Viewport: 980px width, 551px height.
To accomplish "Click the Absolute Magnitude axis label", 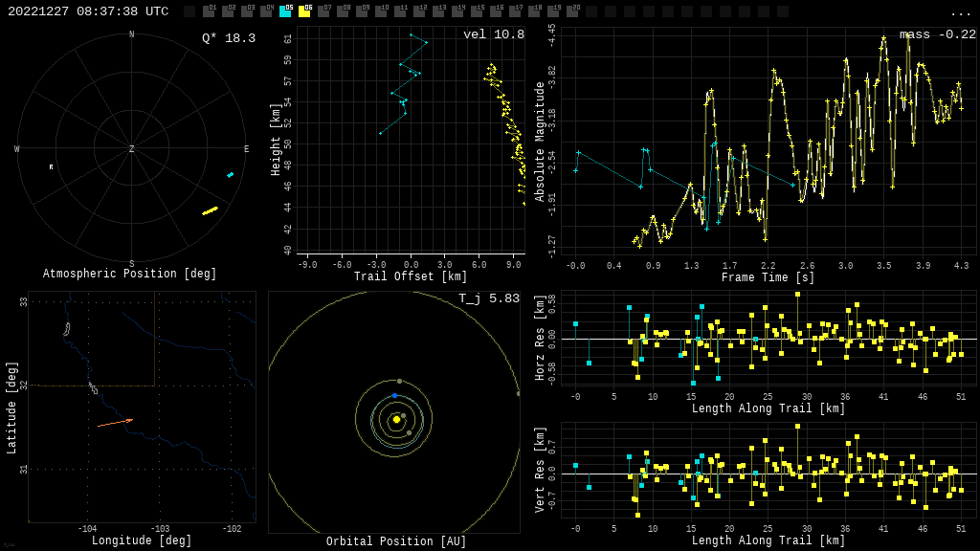I will (x=540, y=142).
